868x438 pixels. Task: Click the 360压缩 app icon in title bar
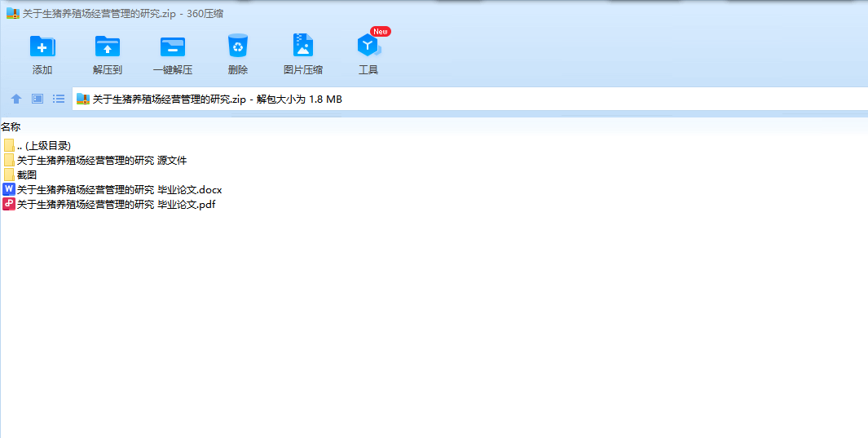[x=13, y=13]
